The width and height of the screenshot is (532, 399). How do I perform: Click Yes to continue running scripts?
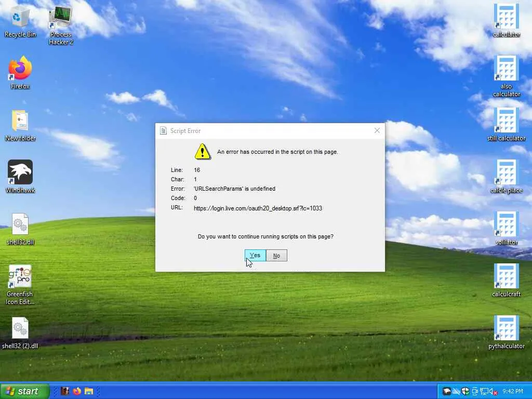[255, 256]
